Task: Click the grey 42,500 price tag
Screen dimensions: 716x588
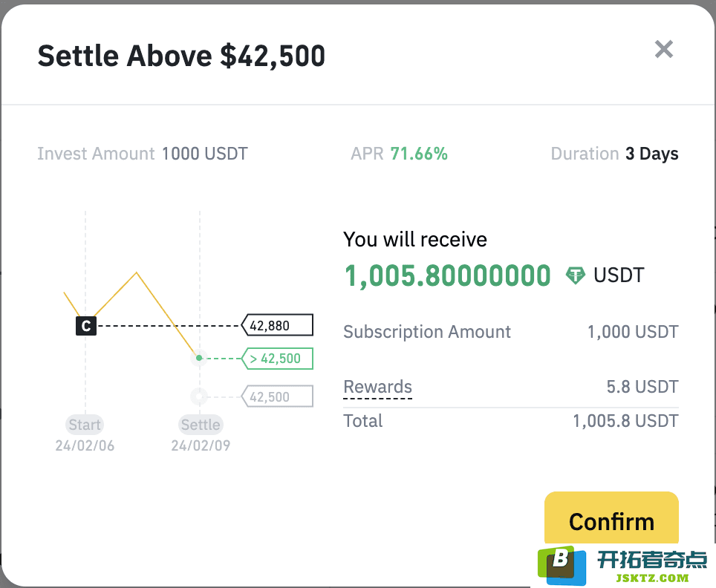Action: click(277, 396)
